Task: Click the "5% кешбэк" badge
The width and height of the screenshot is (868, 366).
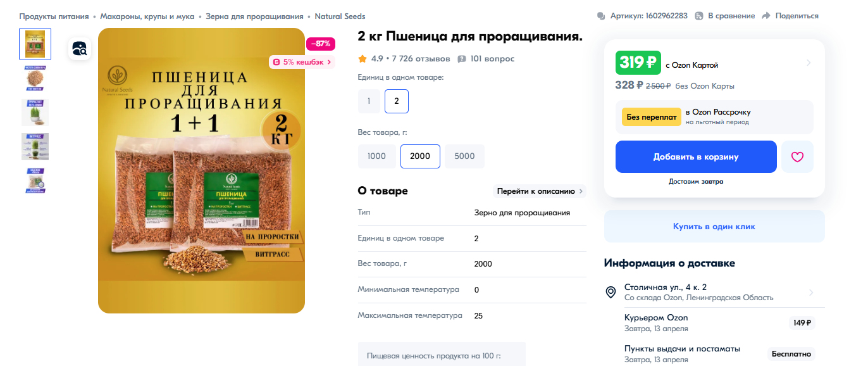Action: pos(302,62)
